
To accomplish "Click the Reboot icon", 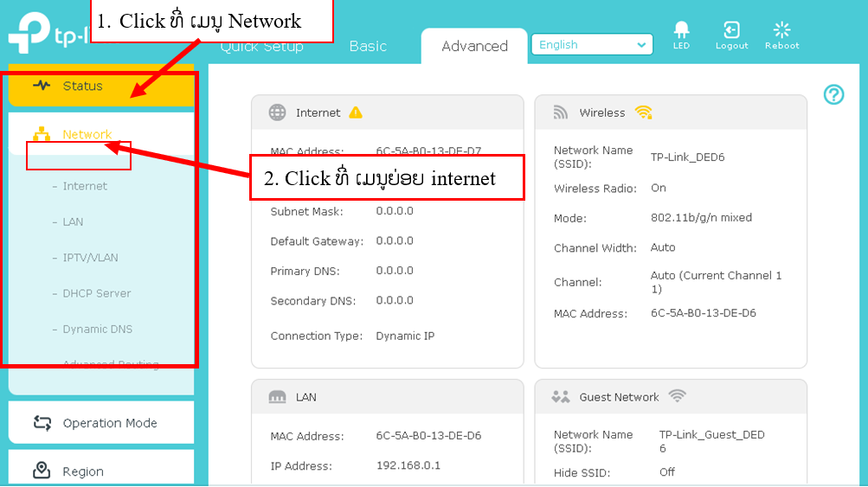I will (x=781, y=30).
